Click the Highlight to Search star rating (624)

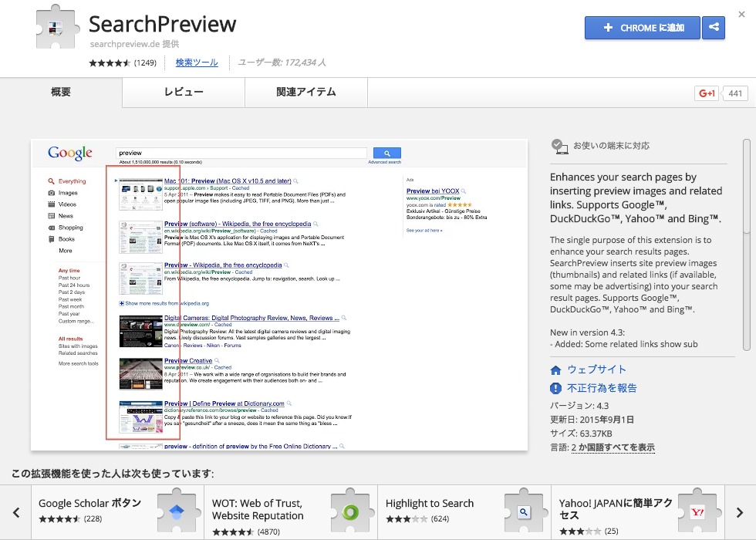406,518
